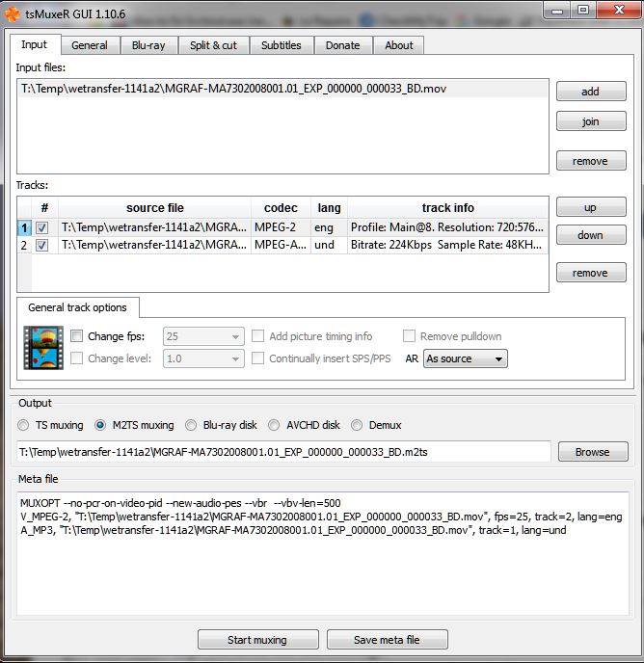This screenshot has height=663, width=644.
Task: Click Browse for output location
Action: [x=593, y=452]
